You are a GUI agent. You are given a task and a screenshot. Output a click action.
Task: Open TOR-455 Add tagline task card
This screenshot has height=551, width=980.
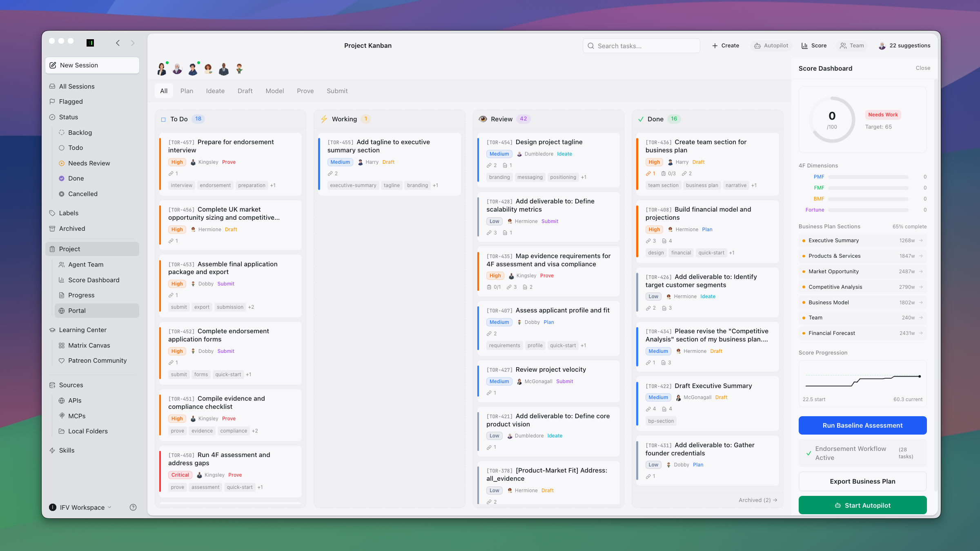(x=390, y=164)
